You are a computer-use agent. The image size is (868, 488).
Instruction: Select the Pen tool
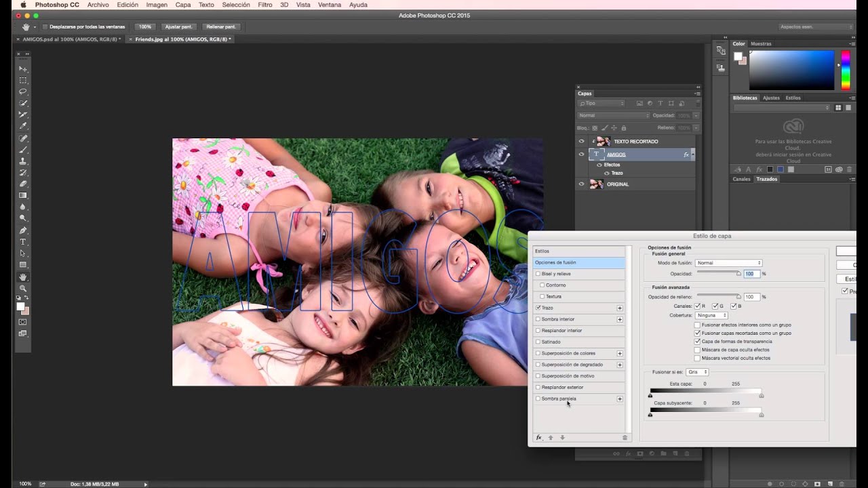click(x=23, y=230)
